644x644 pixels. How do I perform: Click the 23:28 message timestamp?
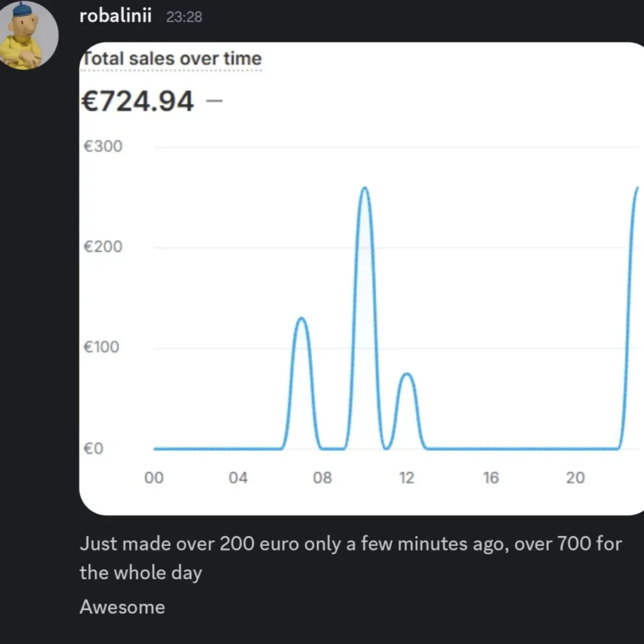click(186, 17)
